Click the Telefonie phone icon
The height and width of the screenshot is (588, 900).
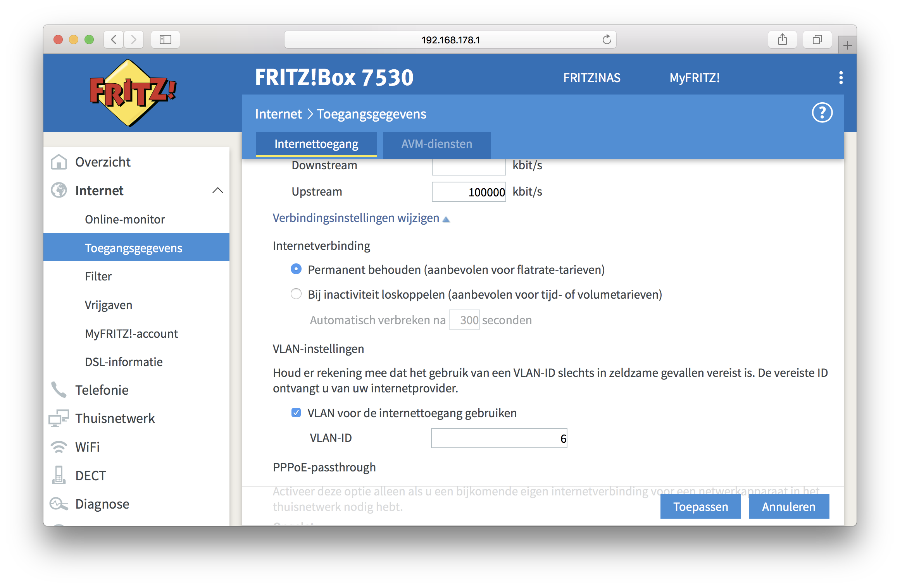(x=59, y=390)
